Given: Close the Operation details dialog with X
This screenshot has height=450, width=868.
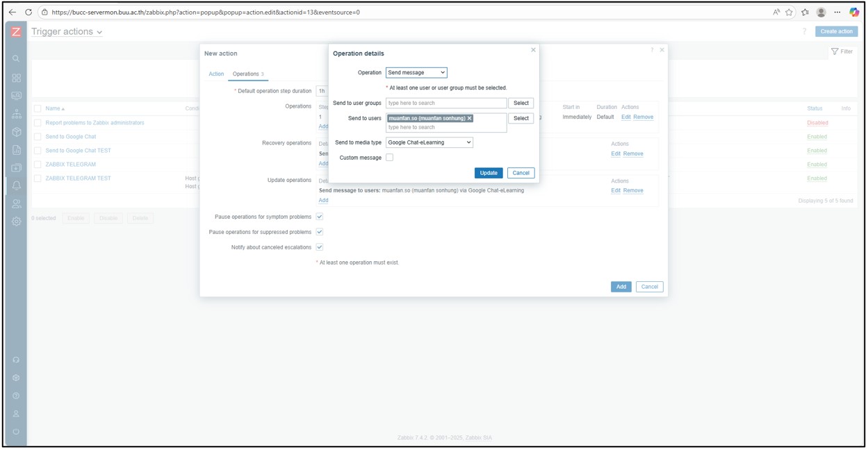Looking at the screenshot, I should (533, 50).
